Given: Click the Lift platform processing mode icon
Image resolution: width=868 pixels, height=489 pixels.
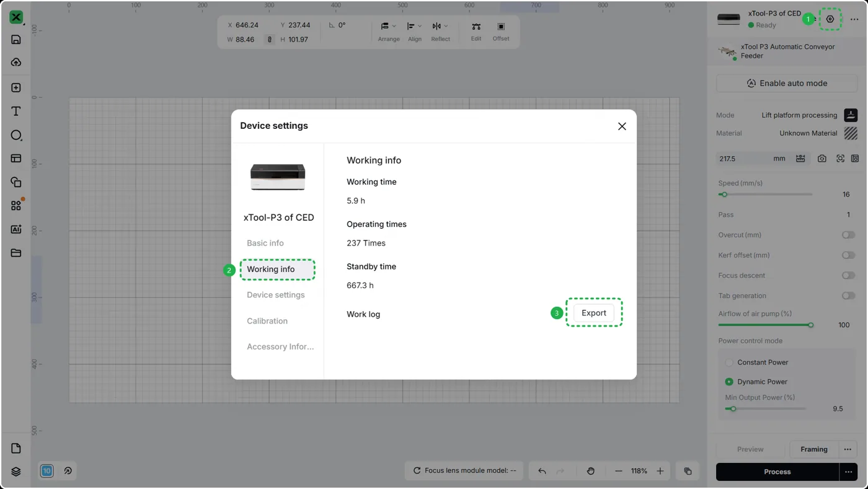Looking at the screenshot, I should tap(851, 115).
